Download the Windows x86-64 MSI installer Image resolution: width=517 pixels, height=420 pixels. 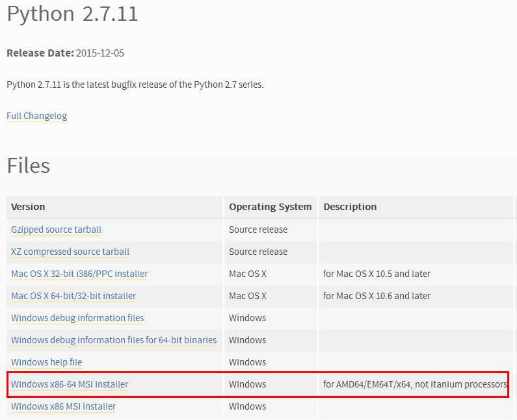pos(70,384)
